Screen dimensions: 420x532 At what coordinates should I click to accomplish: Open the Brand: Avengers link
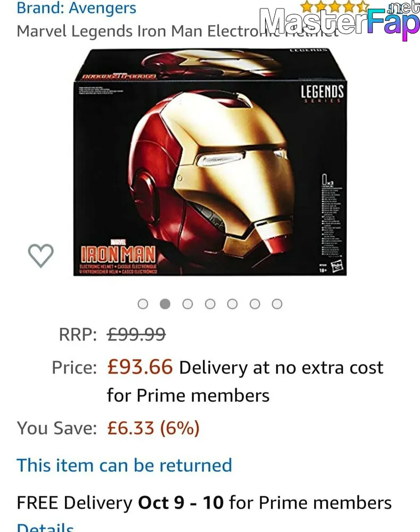pos(77,8)
